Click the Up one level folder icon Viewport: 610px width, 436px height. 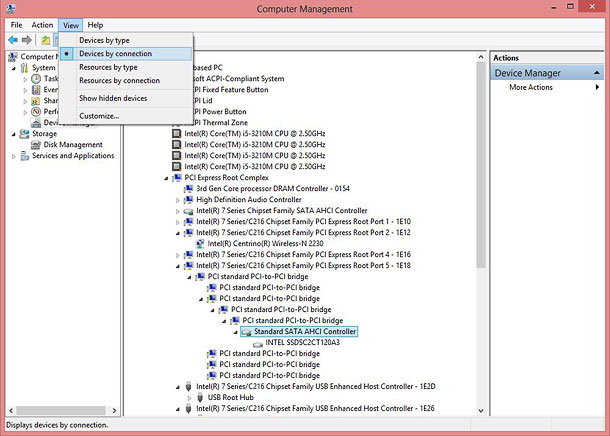(x=46, y=40)
